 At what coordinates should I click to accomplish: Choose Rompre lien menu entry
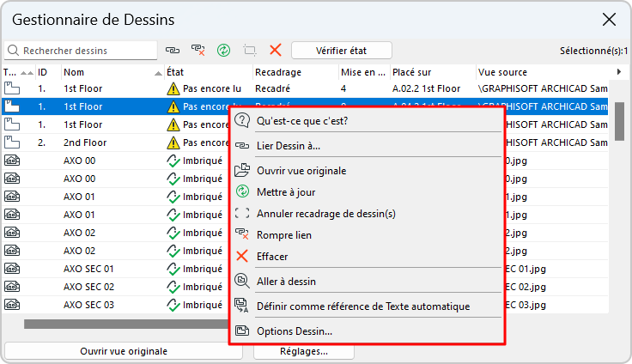coord(284,234)
